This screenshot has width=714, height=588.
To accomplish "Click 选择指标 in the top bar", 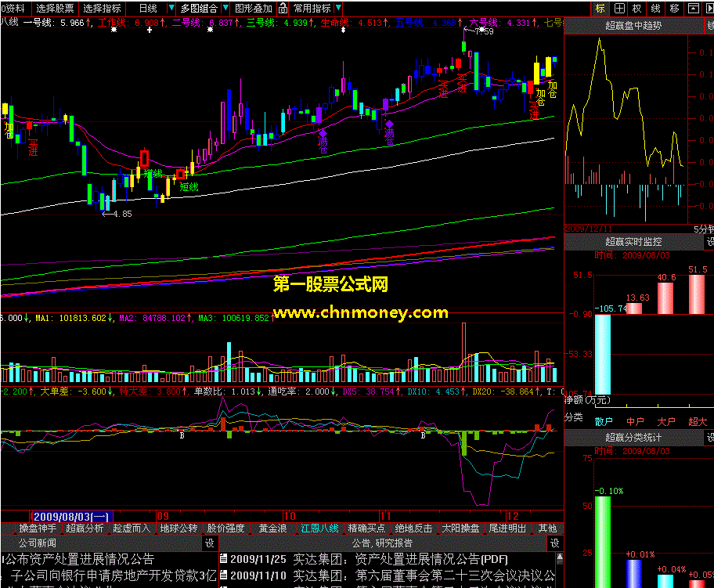I will tap(102, 8).
